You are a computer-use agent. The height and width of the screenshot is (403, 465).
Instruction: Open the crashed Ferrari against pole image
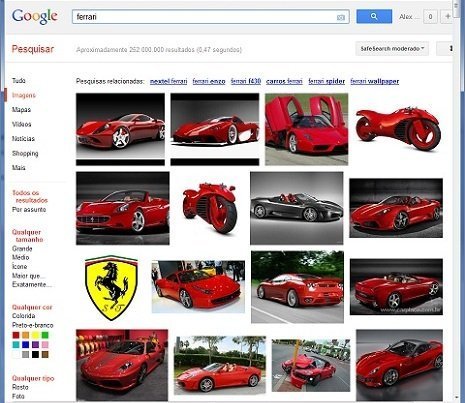tap(311, 366)
